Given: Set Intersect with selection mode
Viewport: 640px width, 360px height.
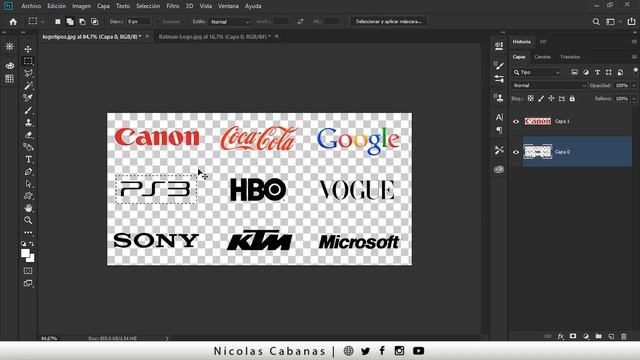Looking at the screenshot, I should [x=94, y=22].
